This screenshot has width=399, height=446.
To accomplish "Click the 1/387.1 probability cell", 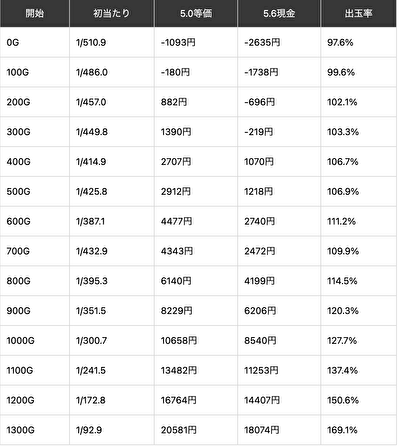I will (x=112, y=221).
